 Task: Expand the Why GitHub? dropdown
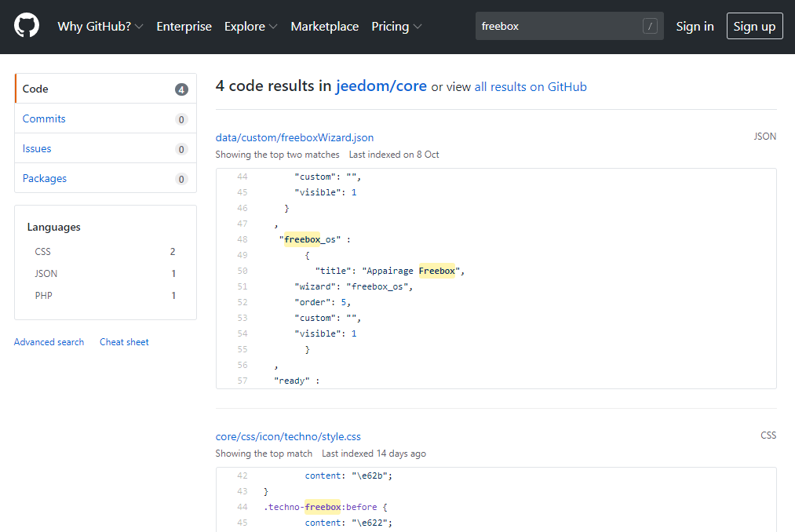[100, 27]
